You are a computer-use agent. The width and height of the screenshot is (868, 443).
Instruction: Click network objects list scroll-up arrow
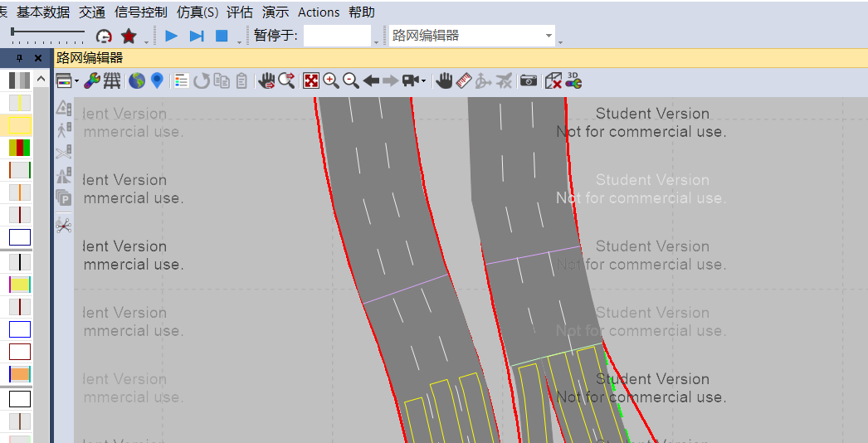pyautogui.click(x=41, y=79)
